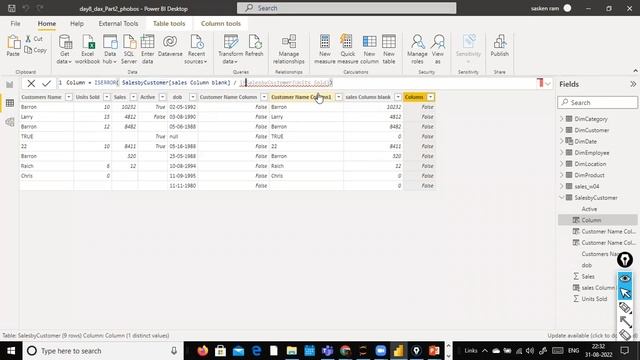Expand DimLocation table in Fields
This screenshot has height=360, width=640.
click(x=562, y=164)
